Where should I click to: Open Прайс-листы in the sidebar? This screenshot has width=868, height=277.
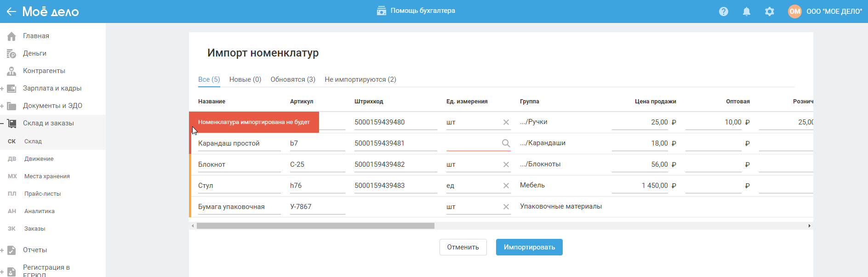[x=42, y=194]
